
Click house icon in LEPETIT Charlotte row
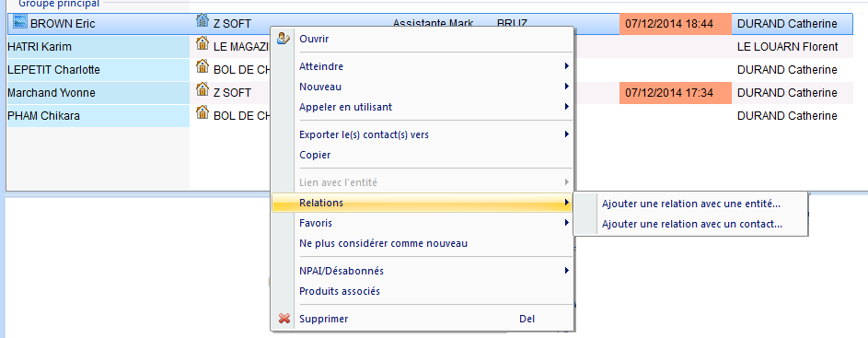(203, 67)
